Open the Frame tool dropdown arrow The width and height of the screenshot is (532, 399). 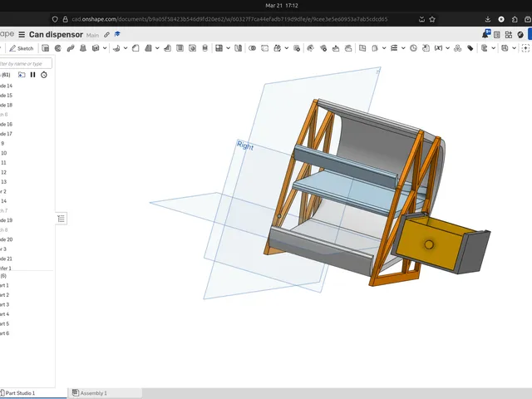click(x=514, y=48)
